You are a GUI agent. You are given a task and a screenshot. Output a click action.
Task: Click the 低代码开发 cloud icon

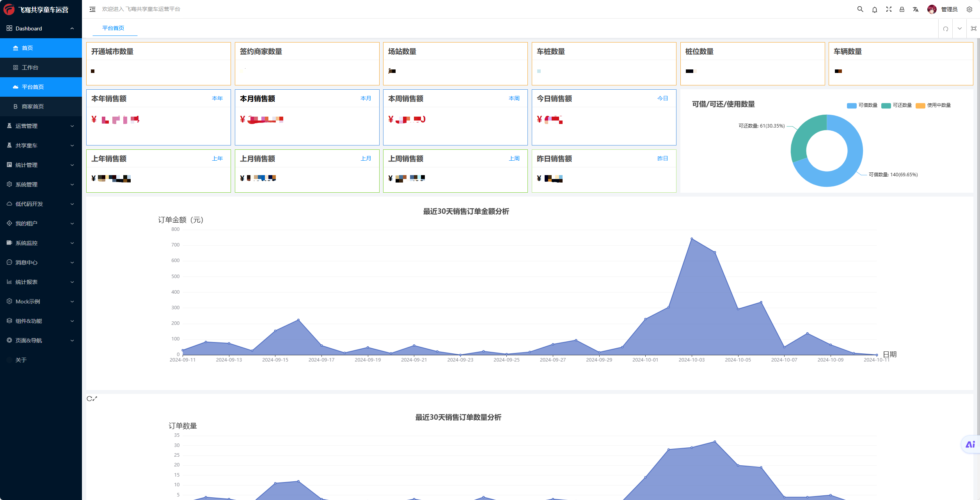[x=9, y=204]
